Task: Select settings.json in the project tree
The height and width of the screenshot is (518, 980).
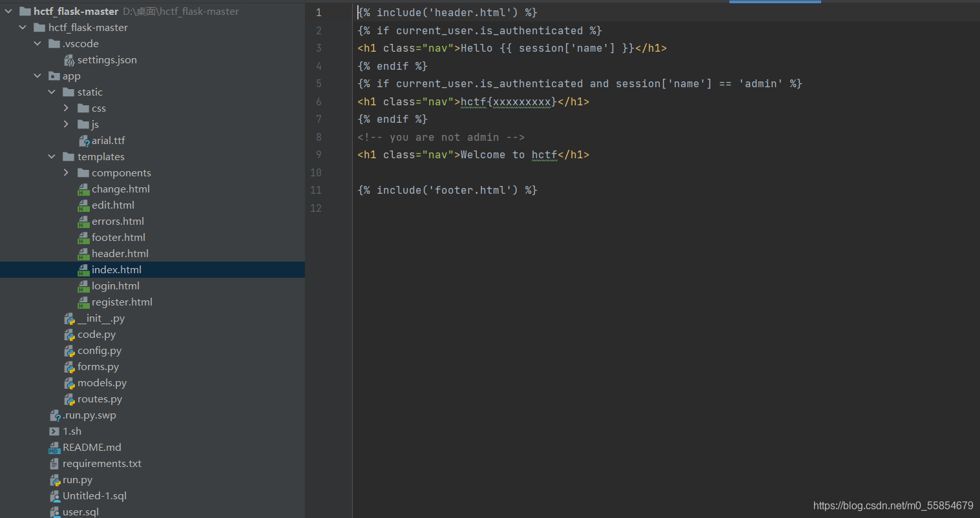Action: tap(107, 59)
